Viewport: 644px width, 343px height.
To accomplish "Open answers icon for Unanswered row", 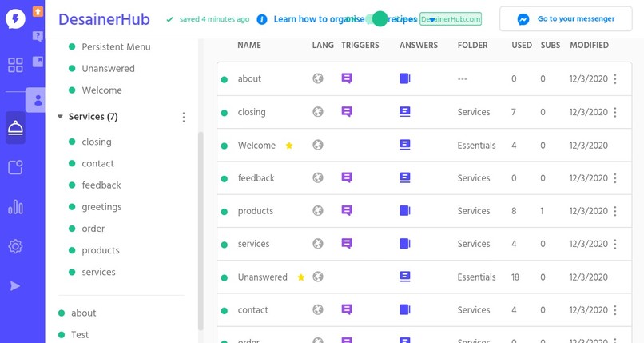I will (x=404, y=277).
